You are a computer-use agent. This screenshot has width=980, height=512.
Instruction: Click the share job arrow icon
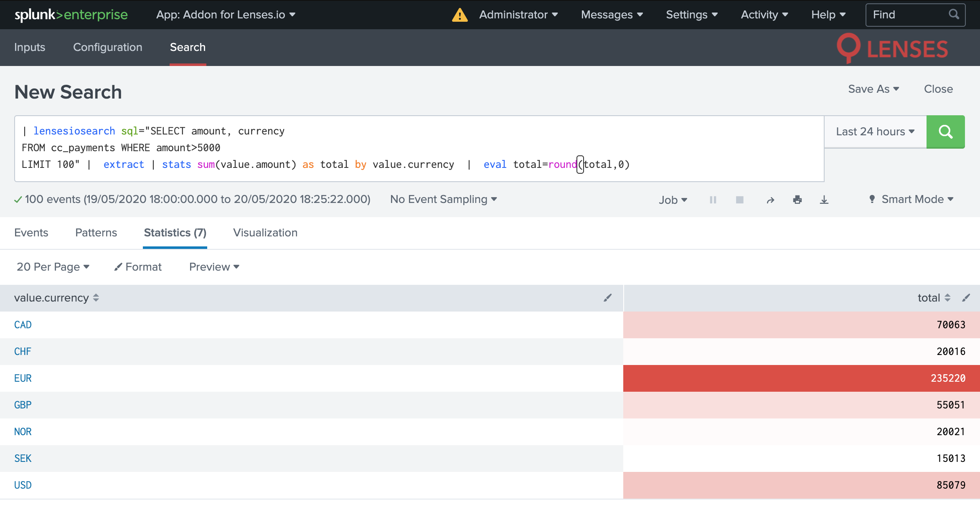pyautogui.click(x=770, y=200)
